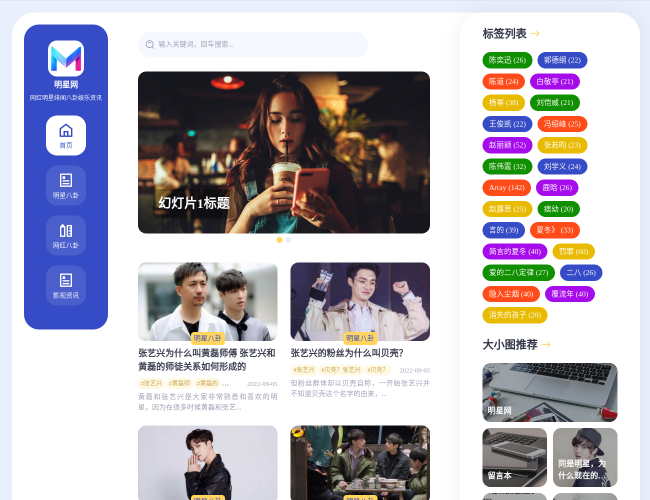Open the 幻灯片1标题 slideshow banner
The image size is (650, 500).
(284, 152)
